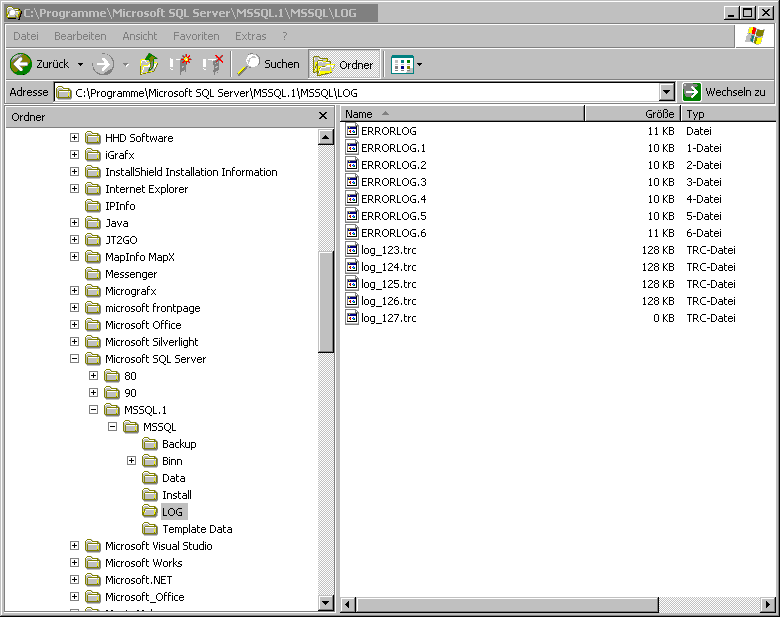Collapse the Microsoft SQL Server tree node
The height and width of the screenshot is (617, 780).
click(75, 359)
